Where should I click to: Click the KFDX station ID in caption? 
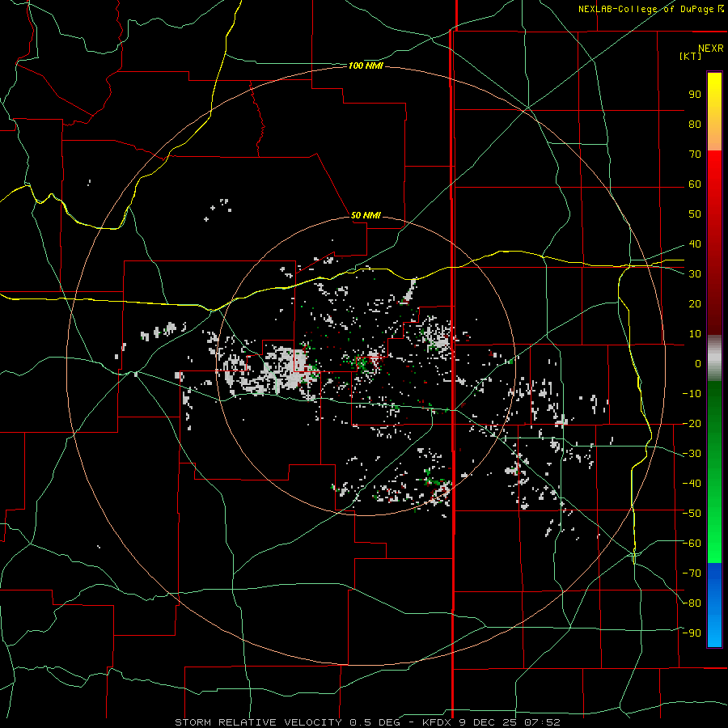[437, 722]
